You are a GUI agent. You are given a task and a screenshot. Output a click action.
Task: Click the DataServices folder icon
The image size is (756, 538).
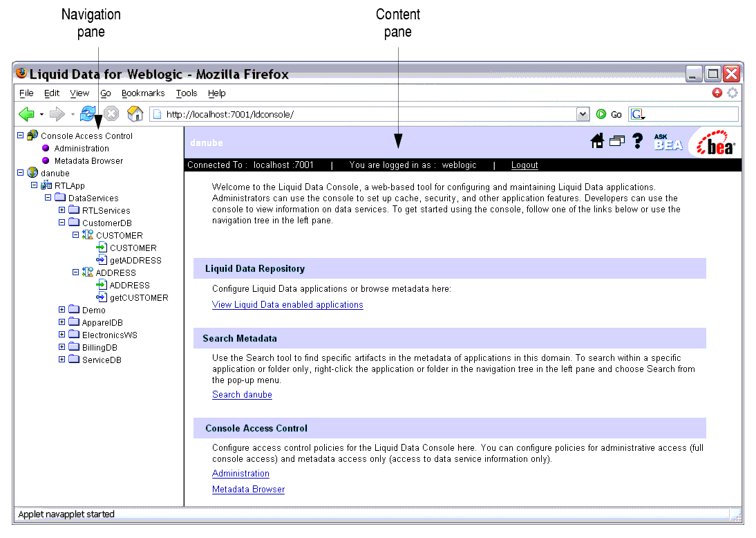point(60,197)
